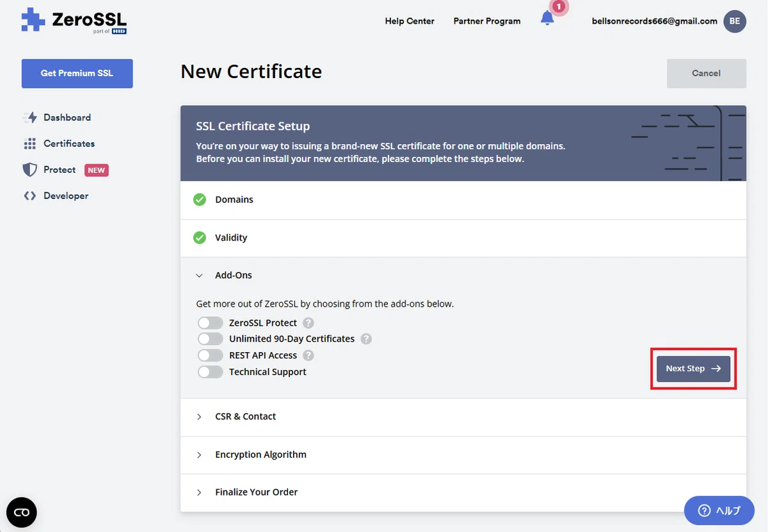Viewport: 768px width, 532px height.
Task: Click the Technical Support label
Action: [x=268, y=372]
